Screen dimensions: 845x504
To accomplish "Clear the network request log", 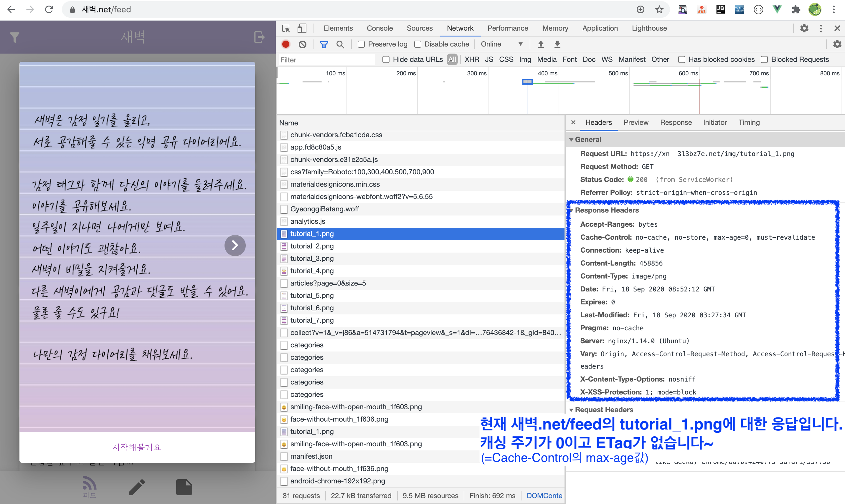I will coord(302,44).
